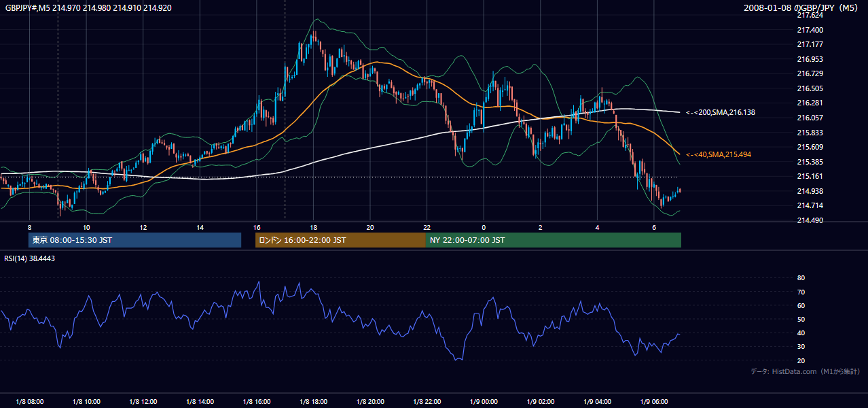Click price axis label 214.490
Viewport: 868px width, 408px height.
[810, 220]
